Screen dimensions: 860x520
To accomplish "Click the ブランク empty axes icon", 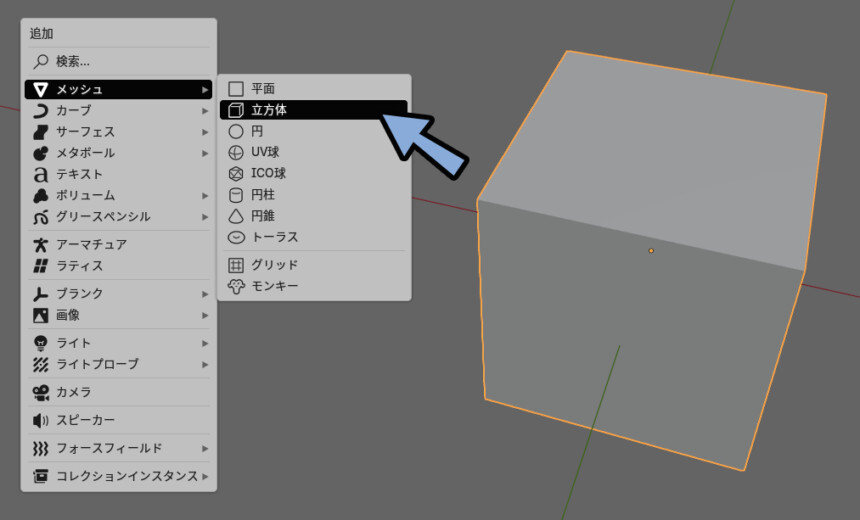I will 41,294.
